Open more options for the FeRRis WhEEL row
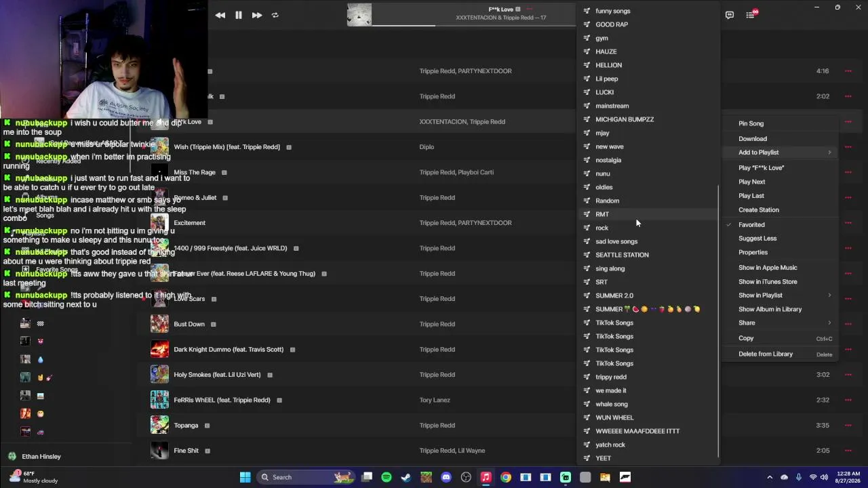The width and height of the screenshot is (868, 488). click(x=848, y=400)
